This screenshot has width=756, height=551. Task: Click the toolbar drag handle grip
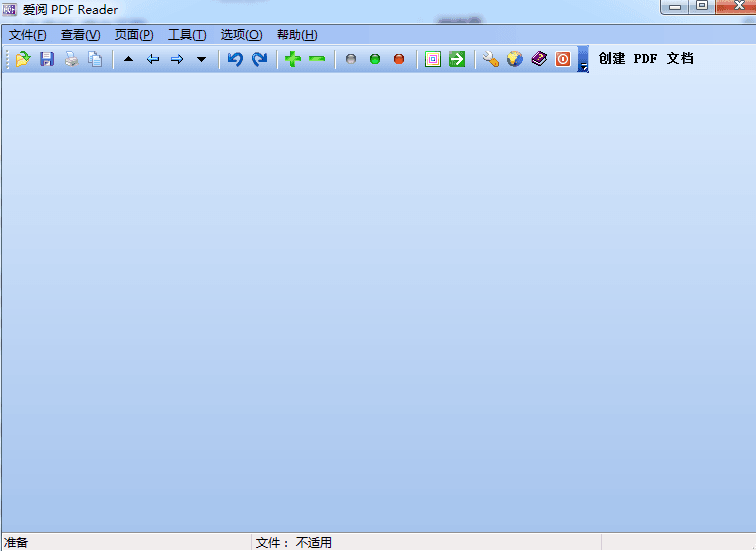8,59
